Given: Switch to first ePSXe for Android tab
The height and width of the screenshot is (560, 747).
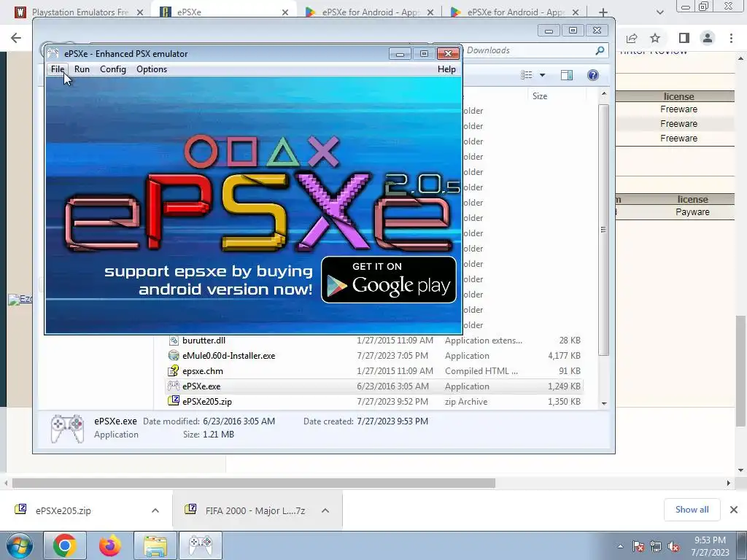Looking at the screenshot, I should [370, 12].
